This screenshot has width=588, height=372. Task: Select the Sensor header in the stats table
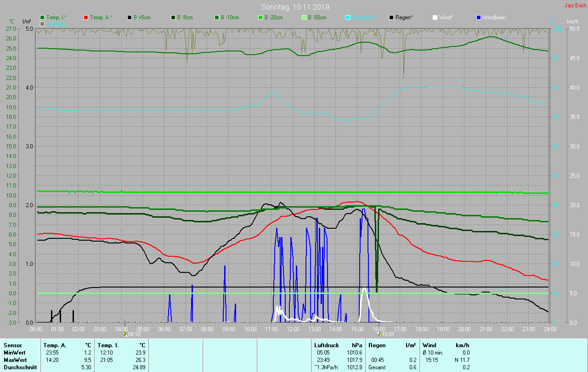(12, 345)
